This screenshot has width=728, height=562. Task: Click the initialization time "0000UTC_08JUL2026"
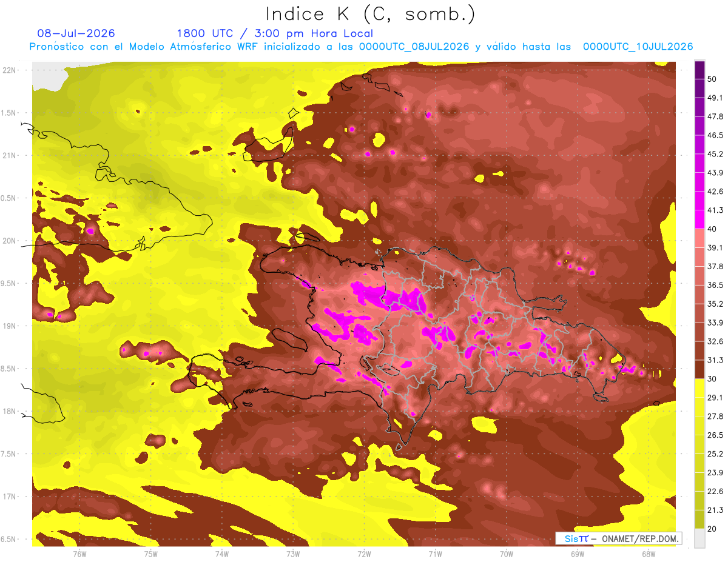pyautogui.click(x=414, y=47)
